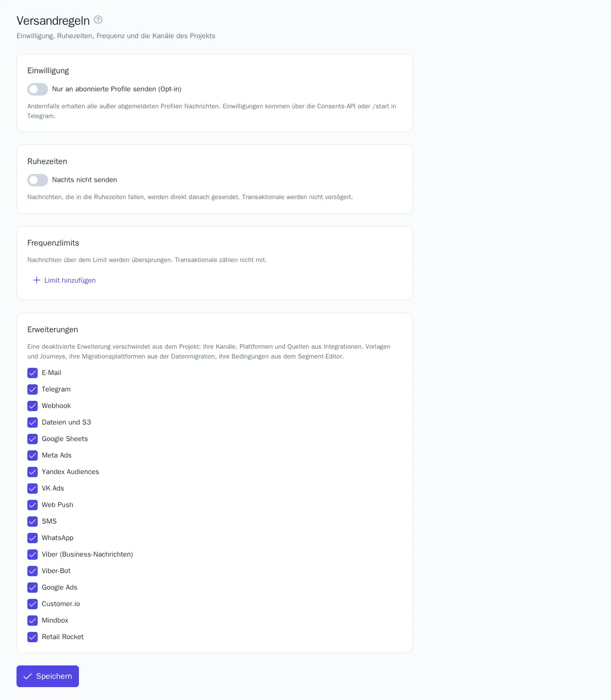Disable the Customer.io checkbox
611x700 pixels.
coord(33,604)
